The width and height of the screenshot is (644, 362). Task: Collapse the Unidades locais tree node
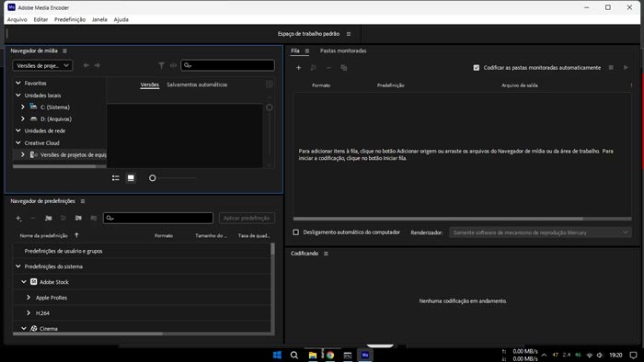click(x=18, y=96)
